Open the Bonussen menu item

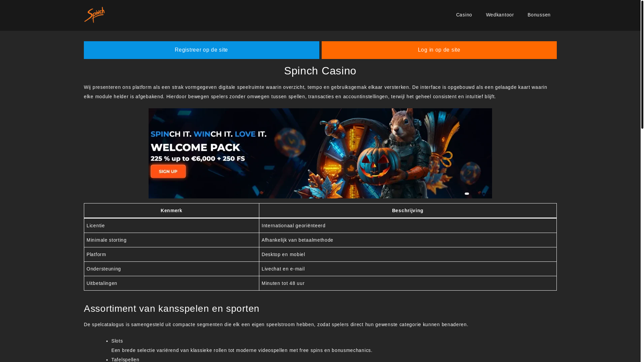tap(539, 15)
